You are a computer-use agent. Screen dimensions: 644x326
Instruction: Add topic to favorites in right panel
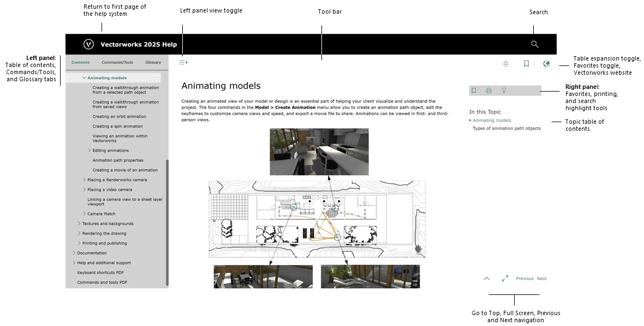pos(474,90)
